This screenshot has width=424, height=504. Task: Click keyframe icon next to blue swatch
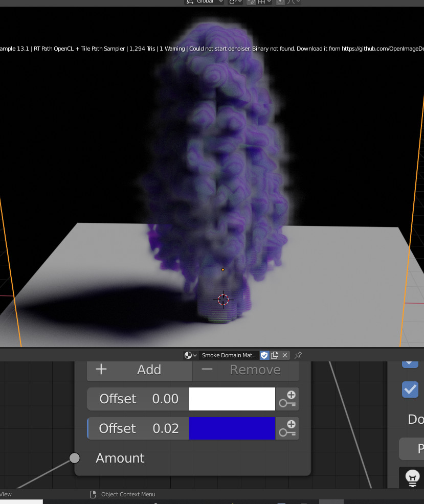[287, 428]
